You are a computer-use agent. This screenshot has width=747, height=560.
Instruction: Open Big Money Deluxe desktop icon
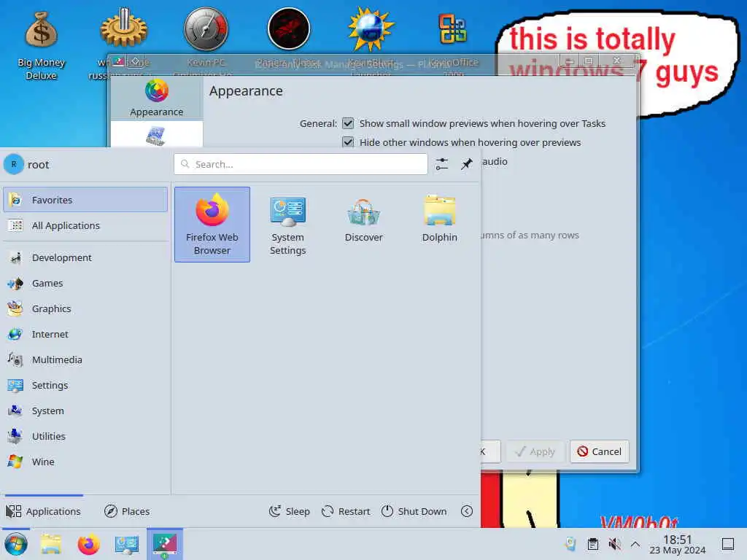[x=41, y=44]
